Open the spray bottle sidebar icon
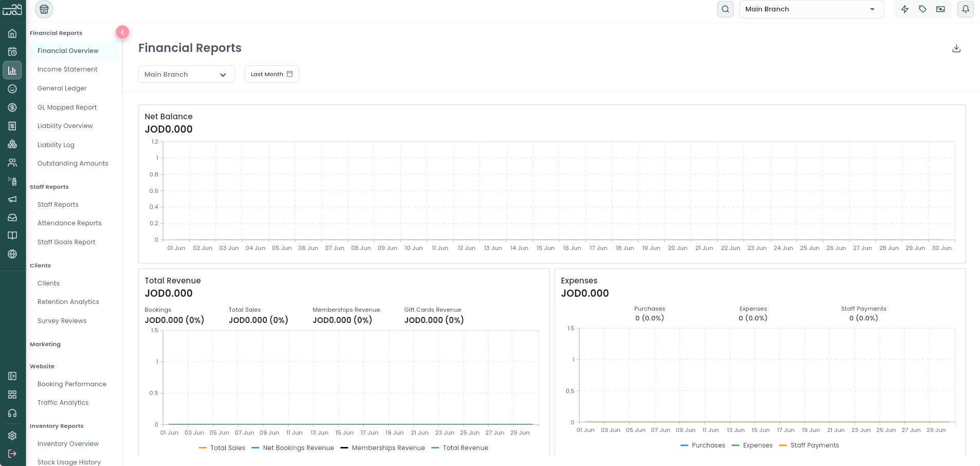Viewport: 980px width, 466px height. 12,181
